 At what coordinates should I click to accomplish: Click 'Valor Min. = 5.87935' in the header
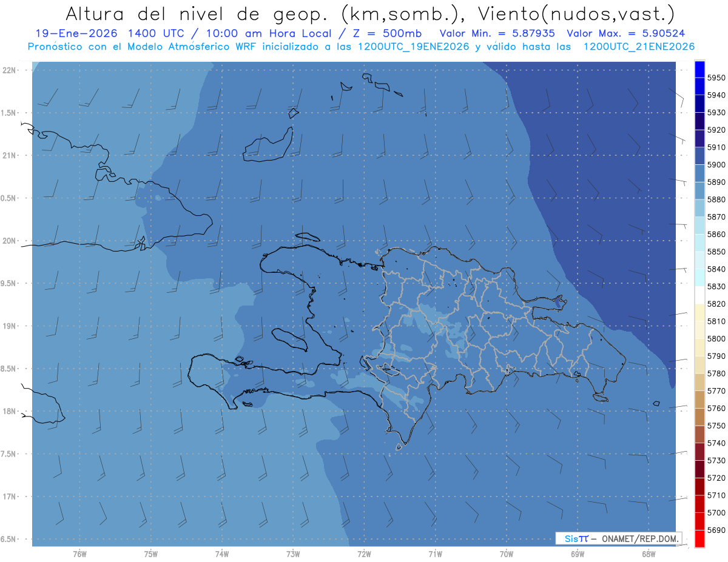(497, 33)
